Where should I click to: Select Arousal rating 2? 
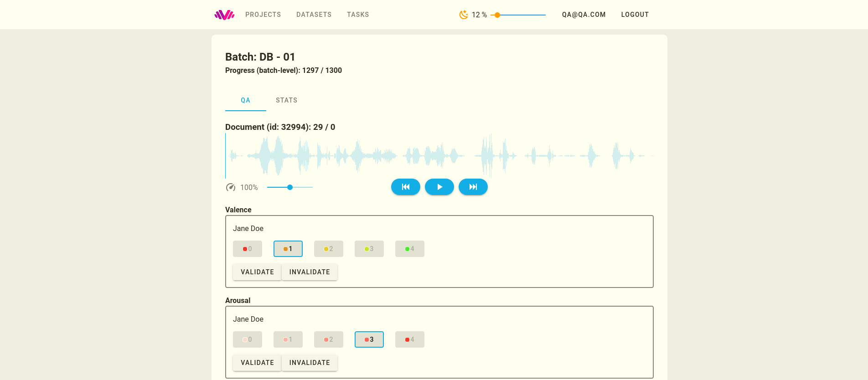329,339
